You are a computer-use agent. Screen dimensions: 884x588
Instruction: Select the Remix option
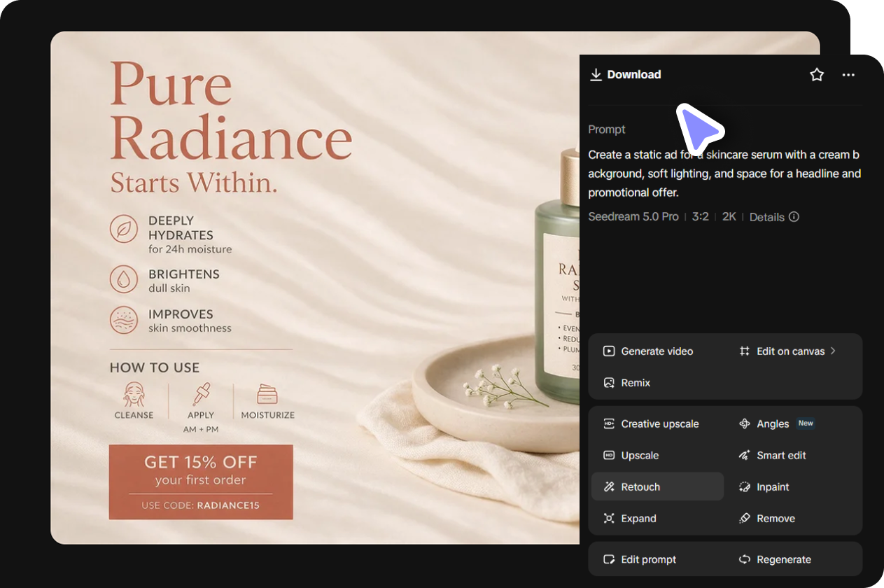pyautogui.click(x=627, y=383)
